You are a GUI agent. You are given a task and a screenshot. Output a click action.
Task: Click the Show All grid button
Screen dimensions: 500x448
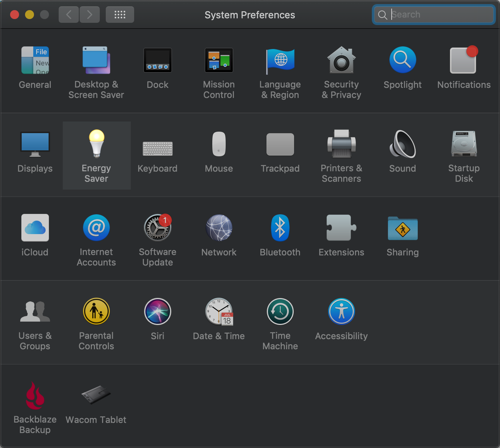click(x=120, y=15)
